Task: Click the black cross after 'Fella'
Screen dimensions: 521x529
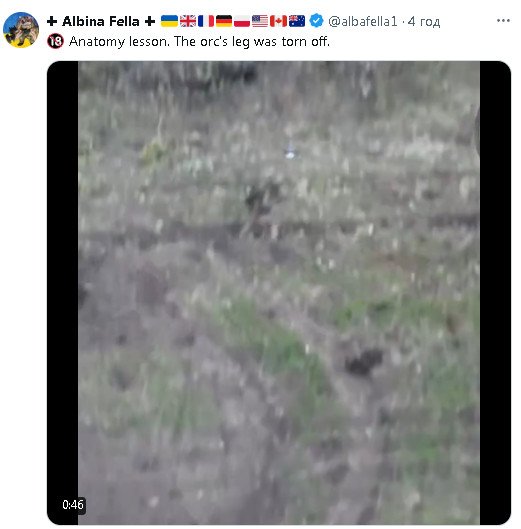Action: coord(150,21)
